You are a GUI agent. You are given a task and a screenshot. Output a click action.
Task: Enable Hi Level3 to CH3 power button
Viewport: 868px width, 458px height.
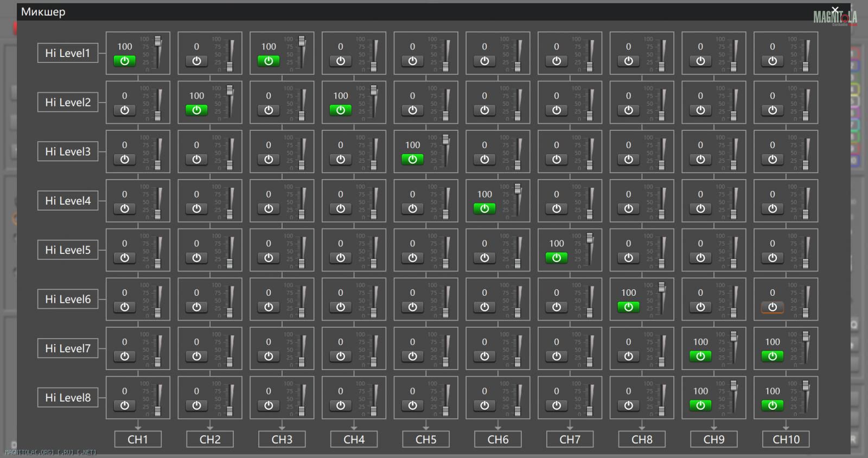click(x=269, y=160)
